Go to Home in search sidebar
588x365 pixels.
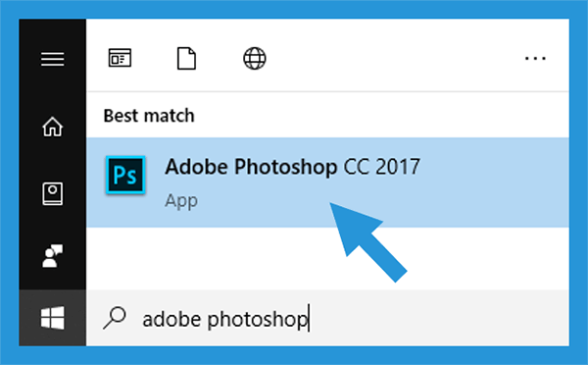click(53, 127)
